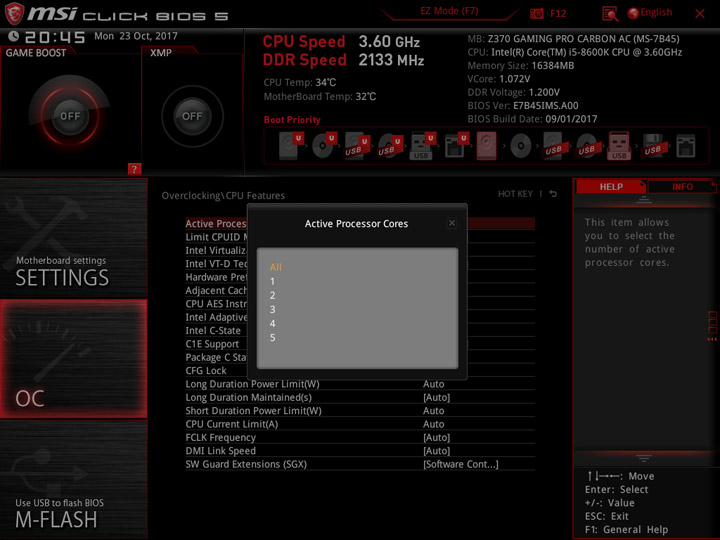Select the floppy drive boot icon with U badge
This screenshot has width=720, height=540.
point(456,146)
